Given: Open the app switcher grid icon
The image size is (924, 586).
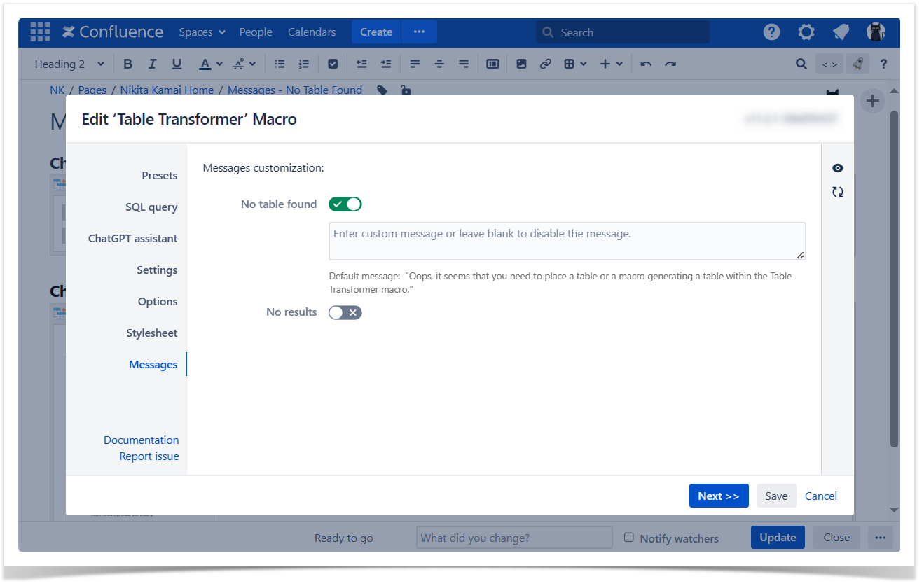Looking at the screenshot, I should pos(40,32).
